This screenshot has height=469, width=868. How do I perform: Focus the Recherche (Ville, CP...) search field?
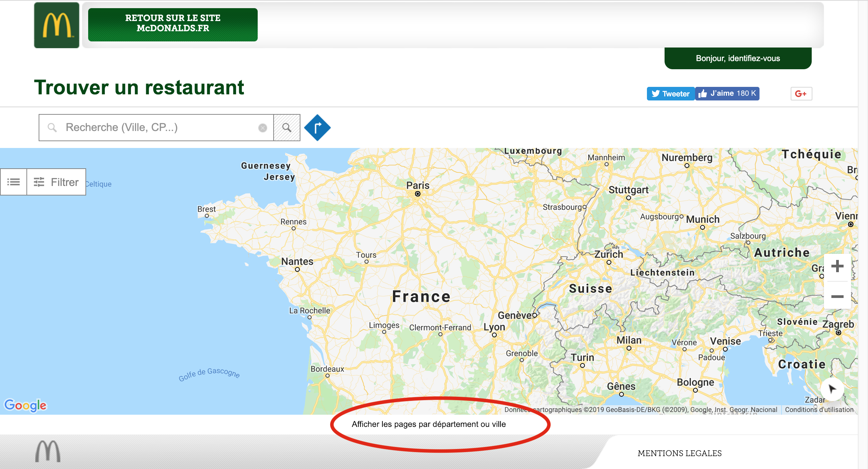pos(156,128)
